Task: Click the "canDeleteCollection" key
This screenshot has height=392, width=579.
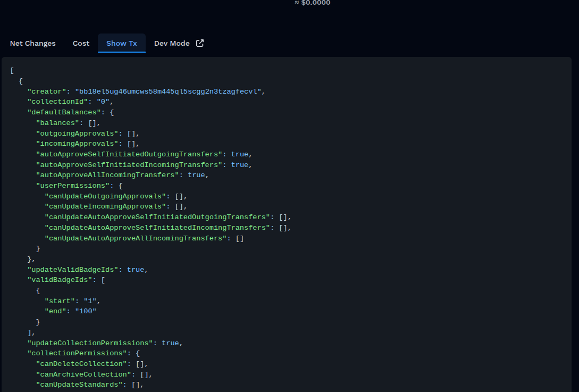Action: 81,364
